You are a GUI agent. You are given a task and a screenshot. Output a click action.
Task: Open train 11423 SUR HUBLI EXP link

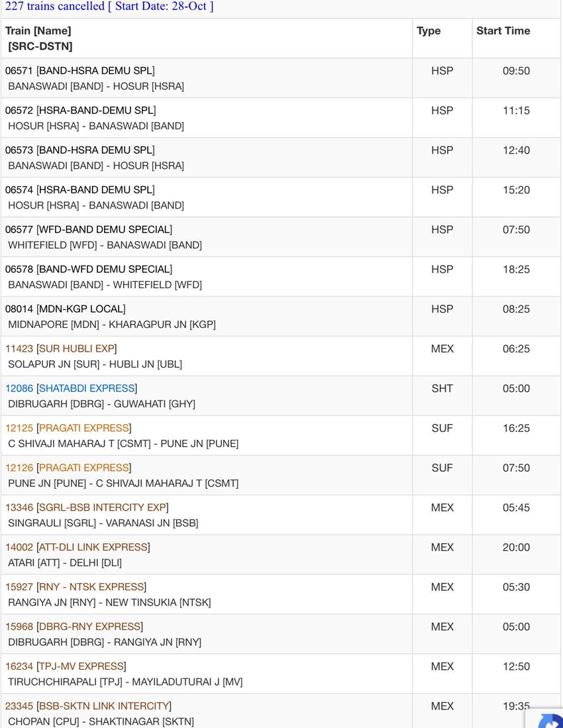tap(61, 348)
